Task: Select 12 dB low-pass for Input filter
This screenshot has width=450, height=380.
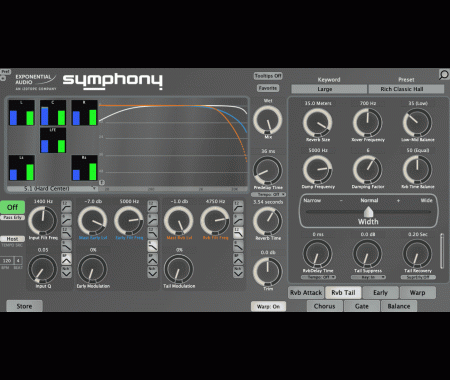Action: 66,233
